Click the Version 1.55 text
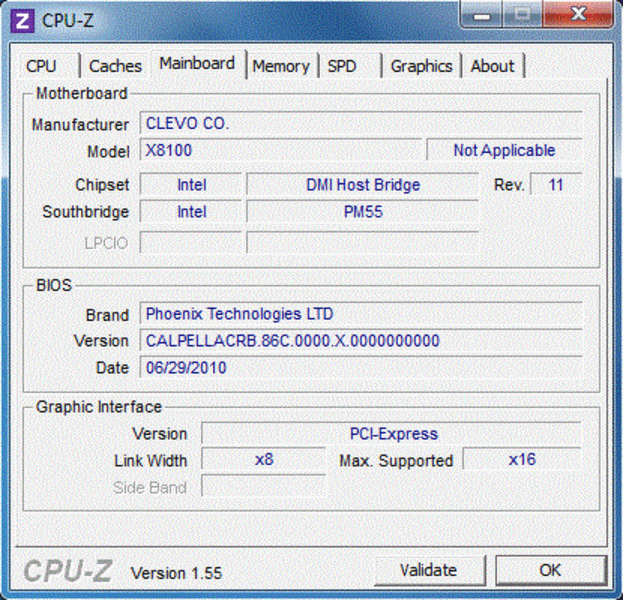Screen dimensions: 623x600 pyautogui.click(x=176, y=573)
